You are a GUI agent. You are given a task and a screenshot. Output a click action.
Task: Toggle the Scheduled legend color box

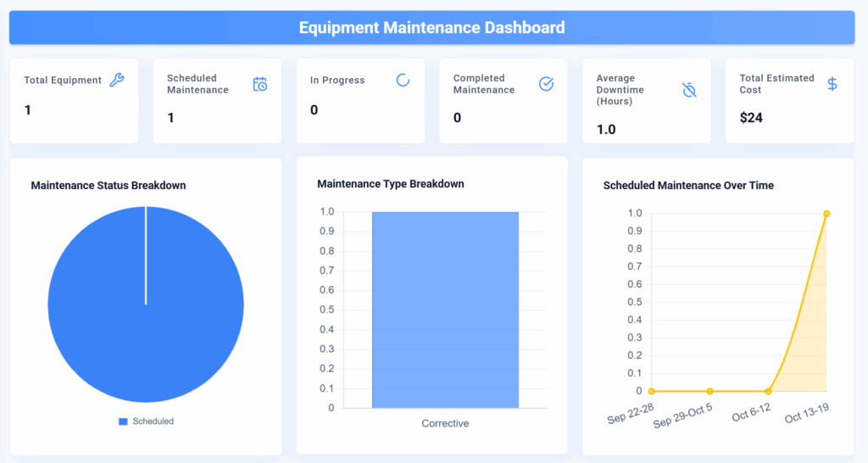123,421
